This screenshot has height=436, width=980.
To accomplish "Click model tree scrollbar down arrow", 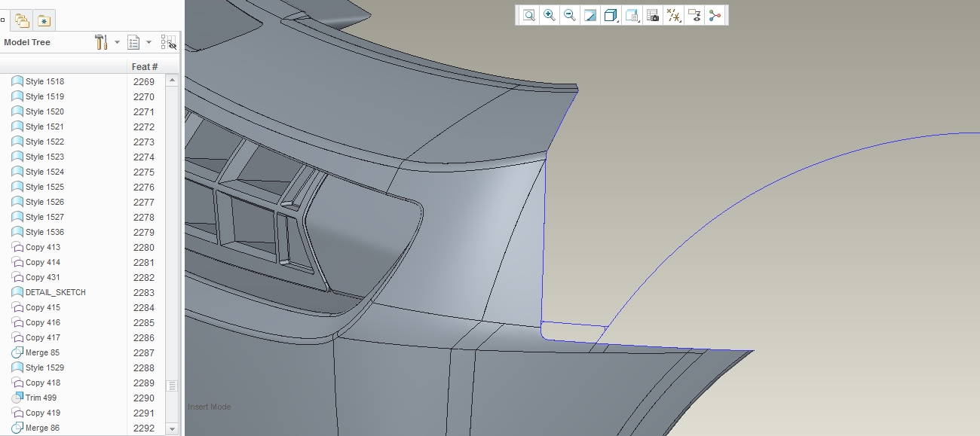I will coord(172,428).
